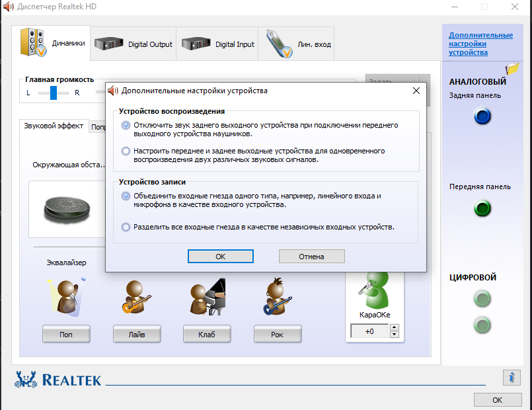The image size is (532, 410).
Task: Switch to the Digital Output tab
Action: [133, 44]
